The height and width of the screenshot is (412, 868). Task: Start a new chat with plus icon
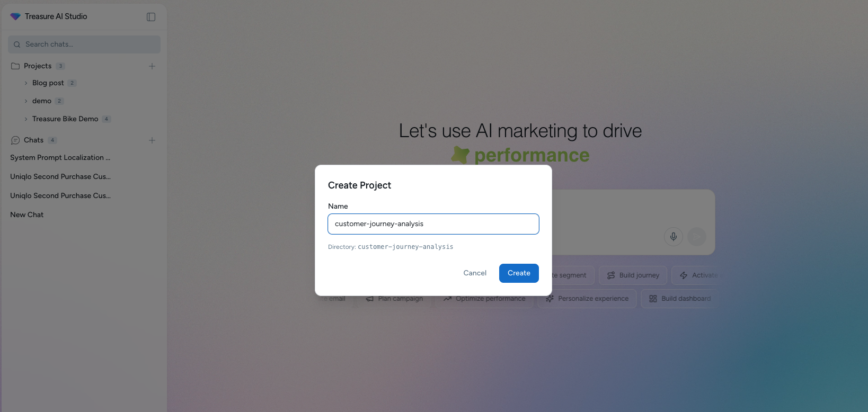(x=152, y=140)
